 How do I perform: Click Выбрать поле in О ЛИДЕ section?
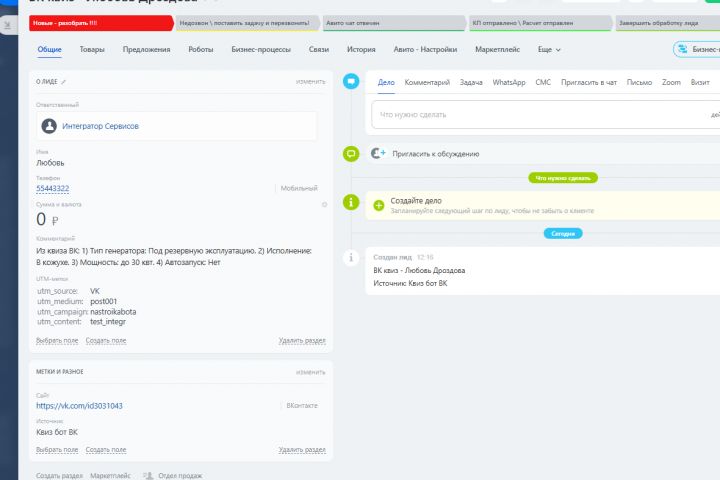click(x=57, y=340)
